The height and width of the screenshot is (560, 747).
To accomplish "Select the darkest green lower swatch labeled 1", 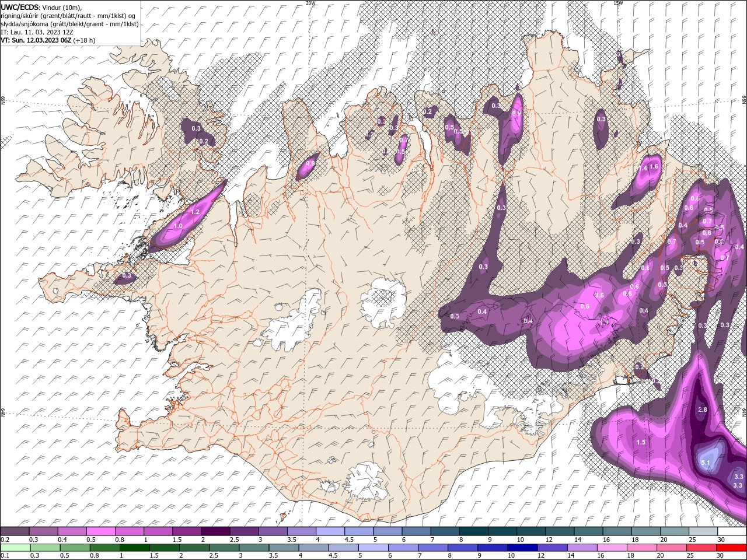I will (134, 548).
